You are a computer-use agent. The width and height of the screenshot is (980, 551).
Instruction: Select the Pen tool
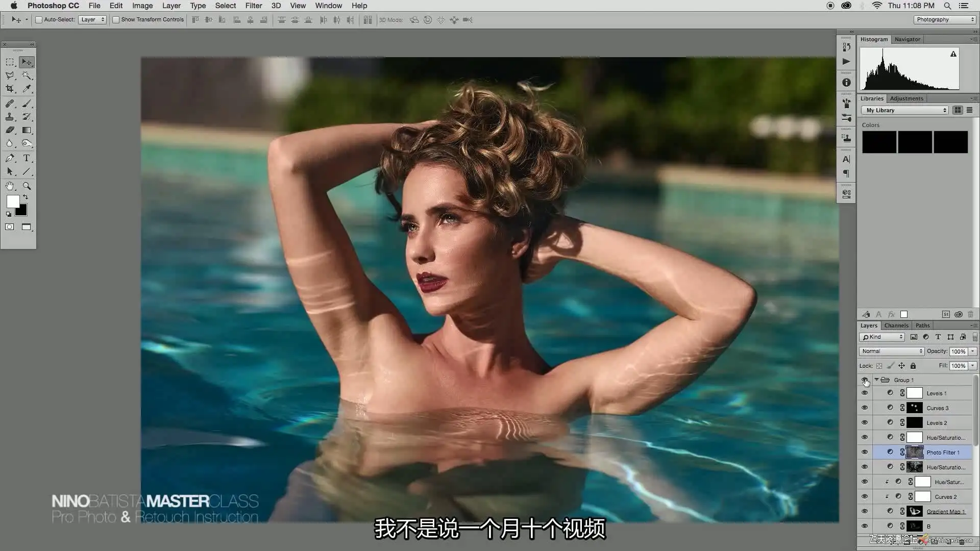point(10,158)
